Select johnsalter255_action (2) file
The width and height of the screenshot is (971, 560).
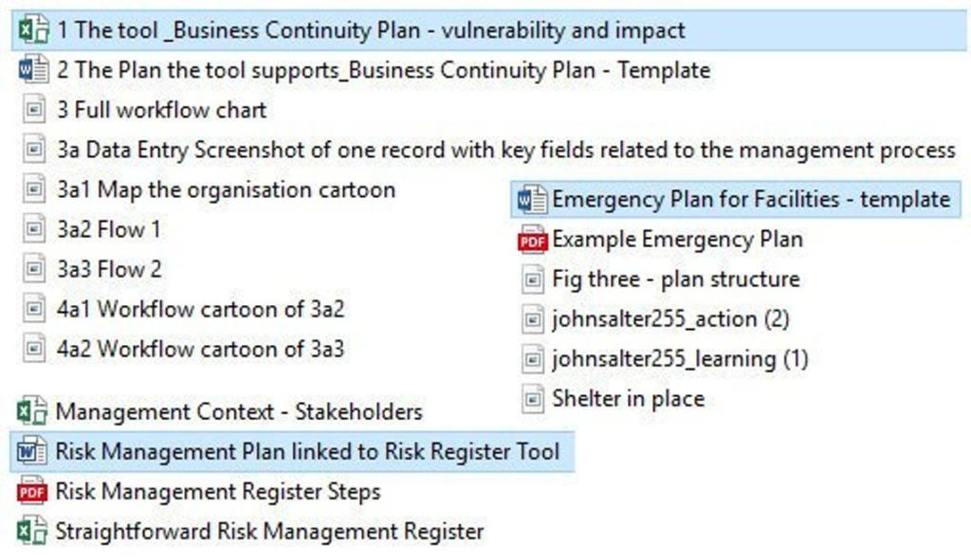click(x=670, y=319)
